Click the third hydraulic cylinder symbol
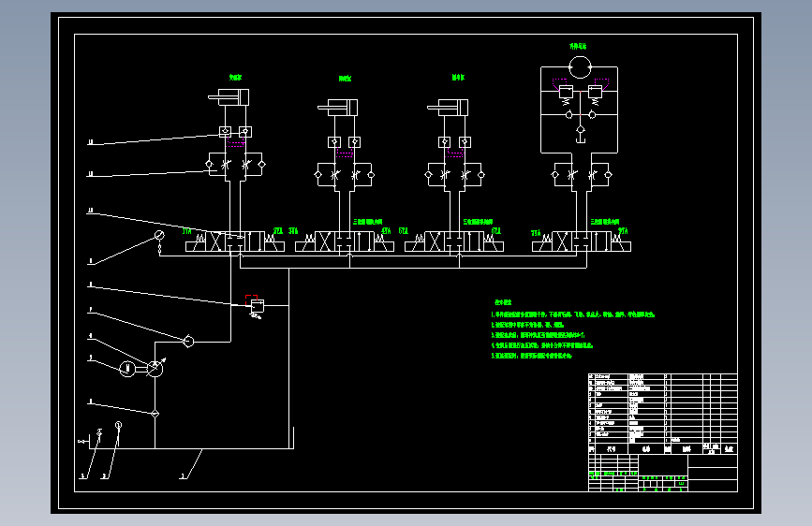 click(448, 108)
